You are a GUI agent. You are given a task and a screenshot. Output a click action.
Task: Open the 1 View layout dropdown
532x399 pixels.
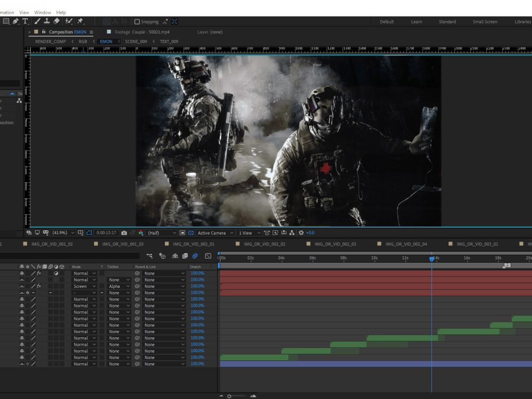[250, 233]
